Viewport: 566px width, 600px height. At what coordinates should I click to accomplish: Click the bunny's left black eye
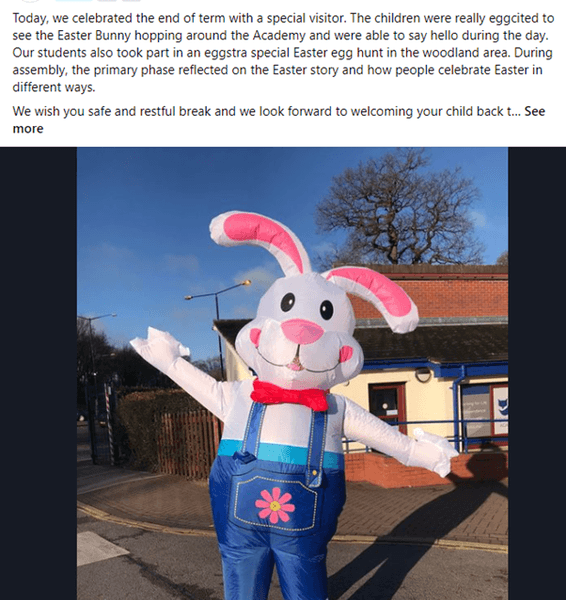point(288,302)
